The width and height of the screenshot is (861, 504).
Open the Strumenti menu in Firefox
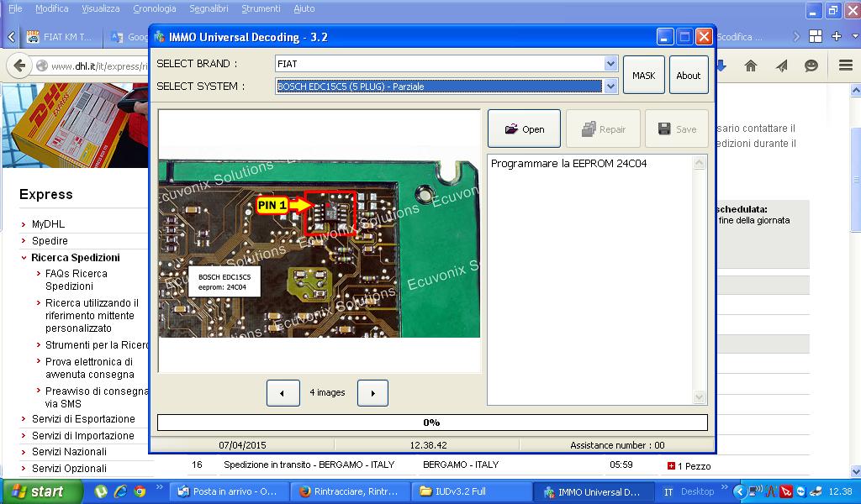pyautogui.click(x=261, y=8)
